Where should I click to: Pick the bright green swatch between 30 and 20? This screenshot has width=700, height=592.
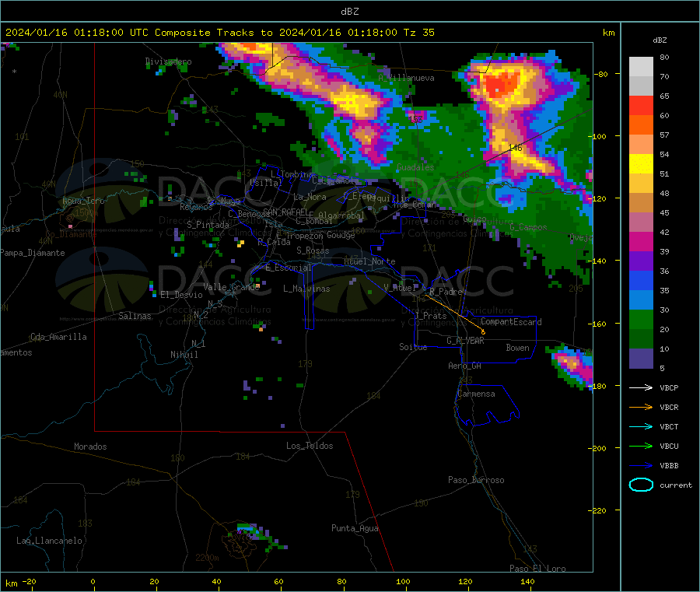[641, 319]
